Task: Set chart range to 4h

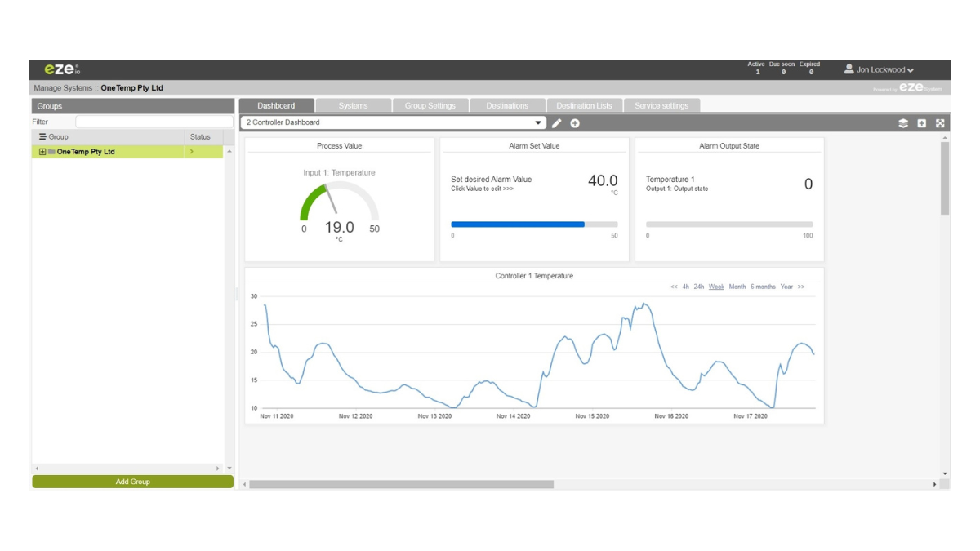Action: pos(686,287)
